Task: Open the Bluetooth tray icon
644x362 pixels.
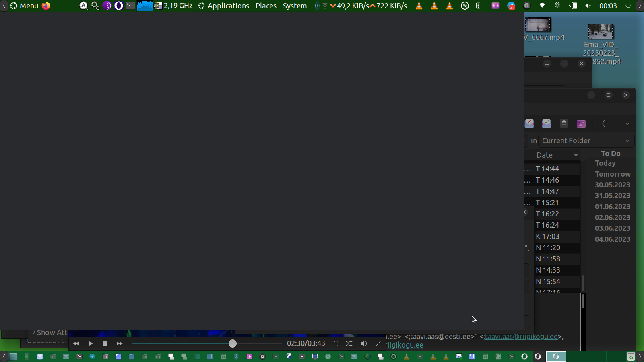Action: 478,6
